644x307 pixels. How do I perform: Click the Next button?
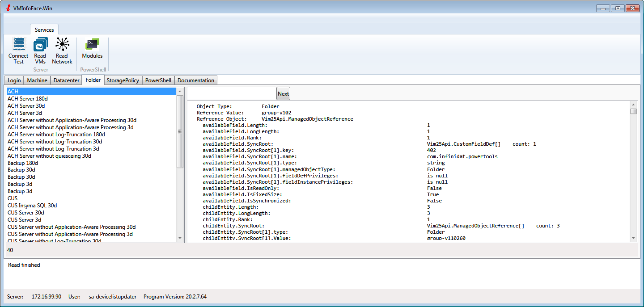coord(283,93)
